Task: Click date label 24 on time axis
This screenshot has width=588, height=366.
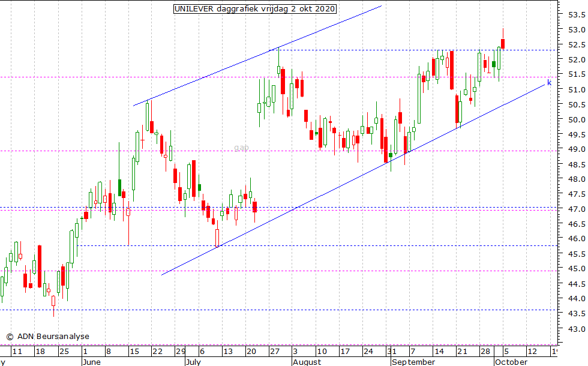Action: (368, 352)
